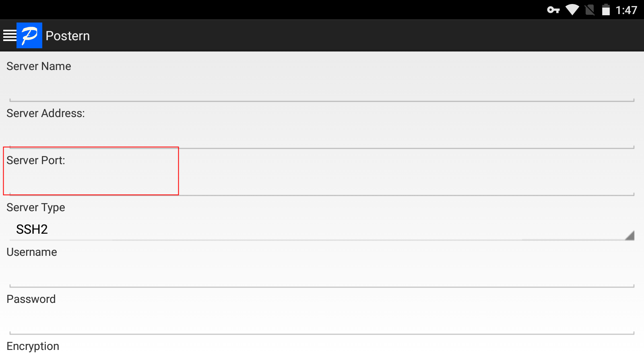Viewport: 644px width, 362px height.
Task: Click the Server Type dropdown arrow triangle
Action: pos(630,235)
